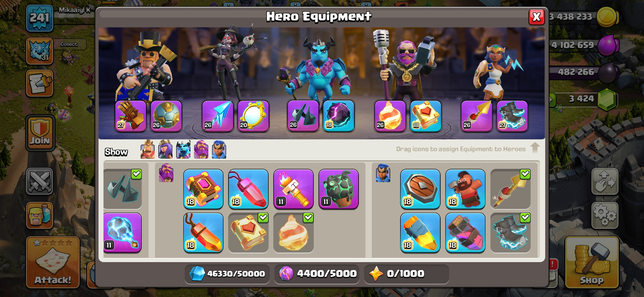
Task: Select the Spiky Ball equipment on Barbarian King
Action: [166, 116]
